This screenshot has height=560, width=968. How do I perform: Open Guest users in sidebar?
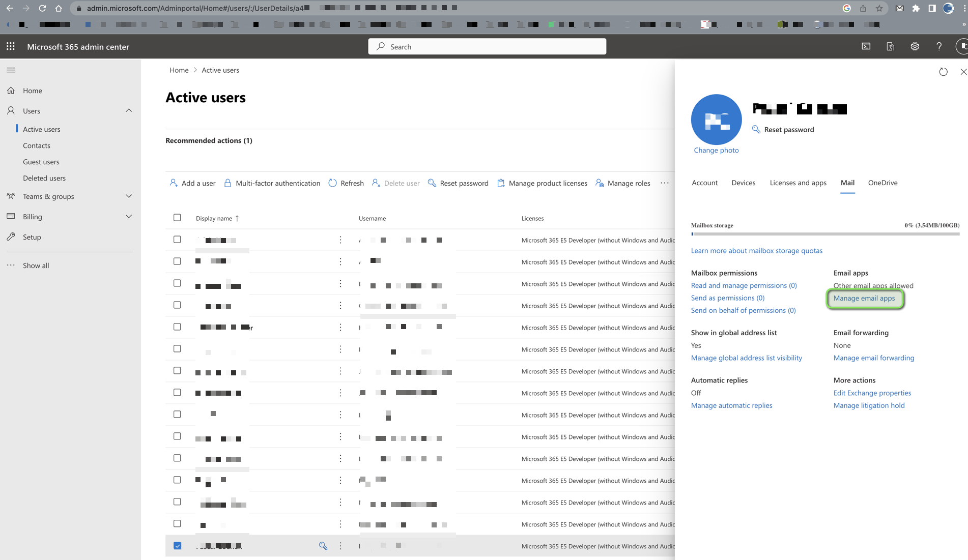click(x=41, y=162)
